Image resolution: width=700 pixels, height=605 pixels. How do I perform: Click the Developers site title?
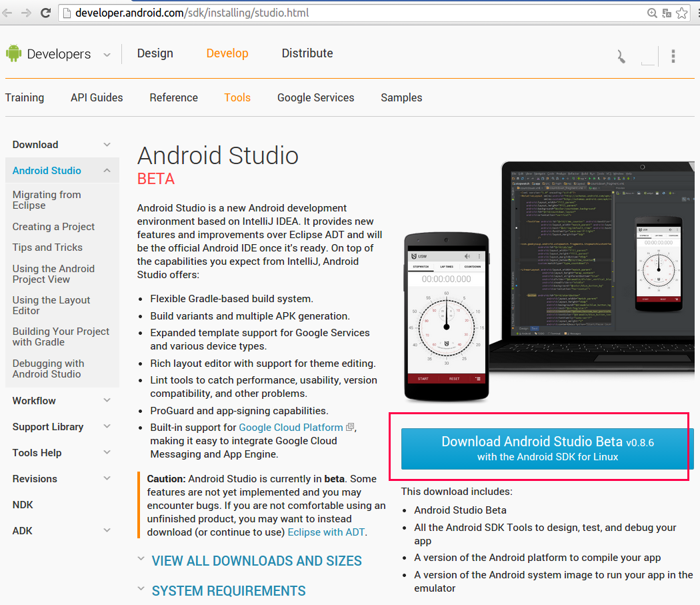coord(59,54)
